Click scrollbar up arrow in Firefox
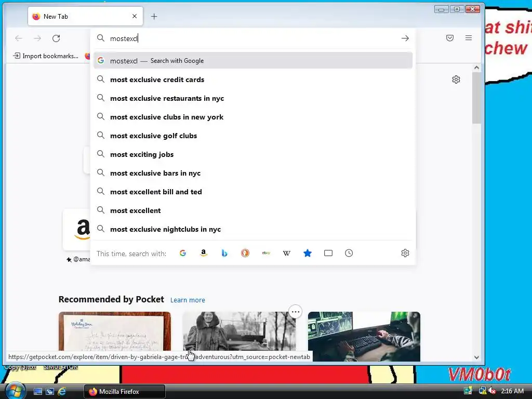Viewport: 532px width, 399px height. [476, 68]
